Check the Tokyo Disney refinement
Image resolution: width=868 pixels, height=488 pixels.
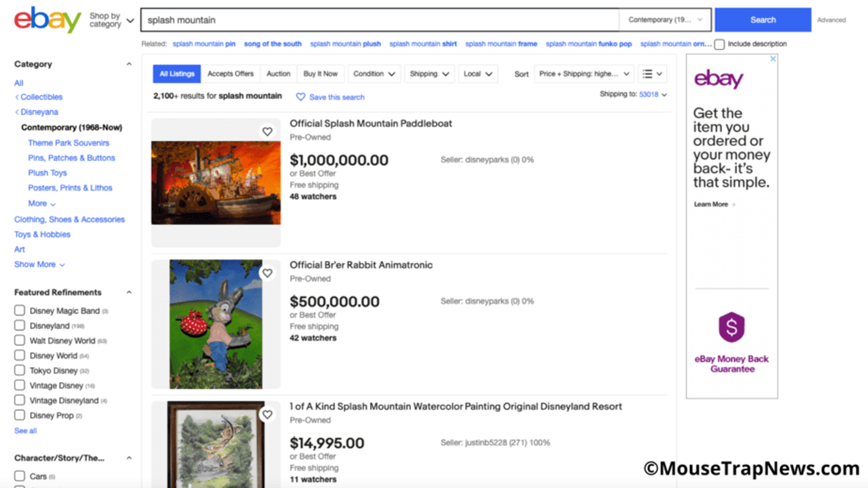[20, 370]
